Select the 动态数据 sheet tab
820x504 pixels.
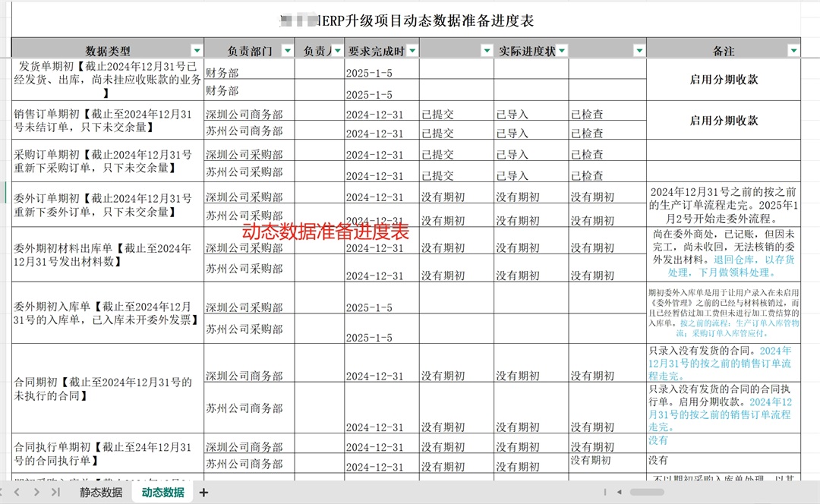tap(162, 493)
